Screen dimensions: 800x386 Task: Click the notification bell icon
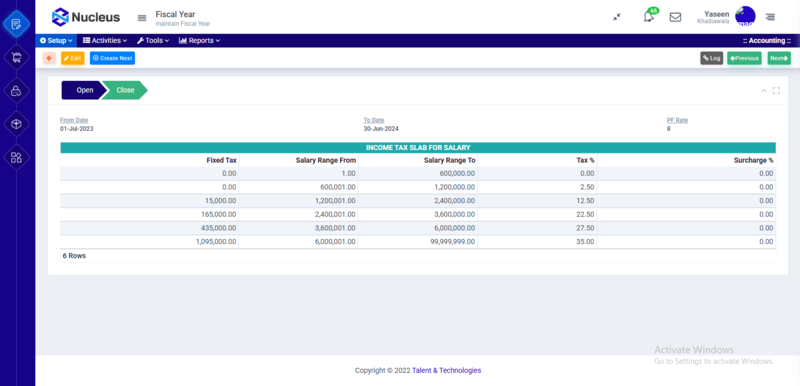point(649,17)
